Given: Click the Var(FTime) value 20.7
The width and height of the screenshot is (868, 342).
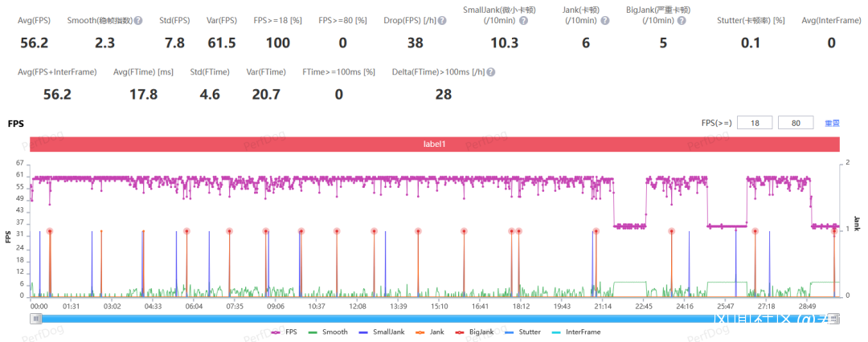Looking at the screenshot, I should coord(266,95).
